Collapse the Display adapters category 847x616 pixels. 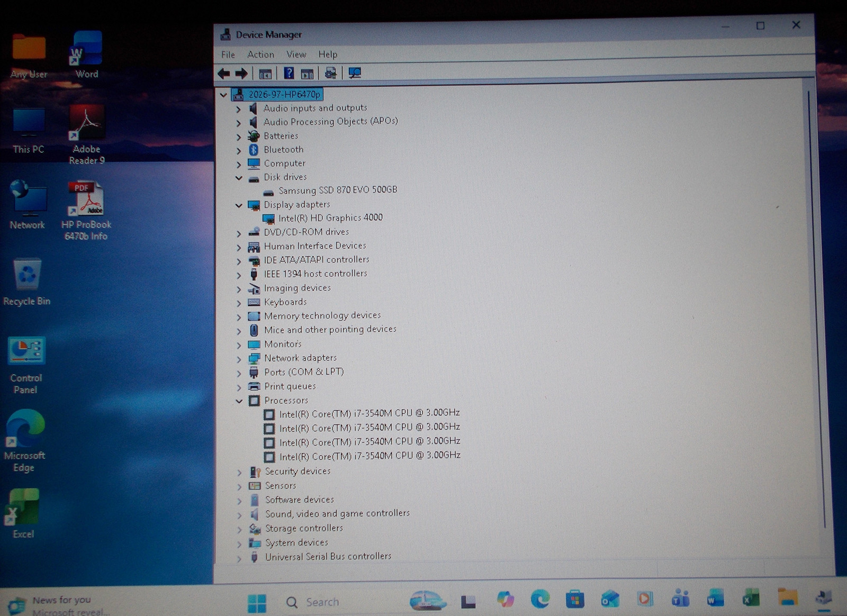[239, 205]
